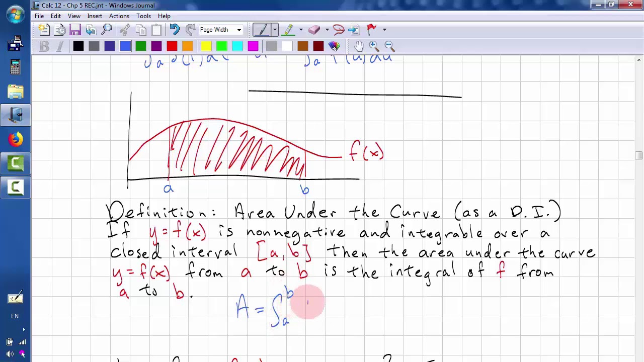This screenshot has height=362, width=644.
Task: Select the magenta highlighter color
Action: (x=253, y=46)
